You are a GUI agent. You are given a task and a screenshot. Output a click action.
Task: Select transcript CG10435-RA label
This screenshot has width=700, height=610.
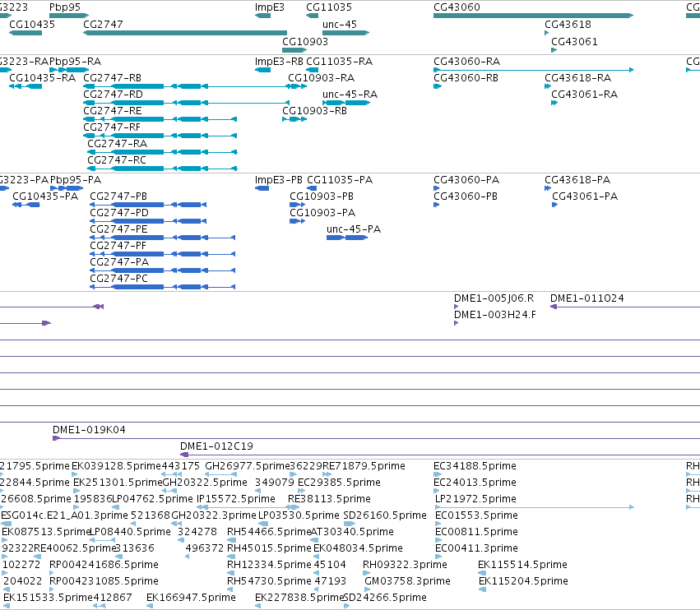(x=43, y=78)
